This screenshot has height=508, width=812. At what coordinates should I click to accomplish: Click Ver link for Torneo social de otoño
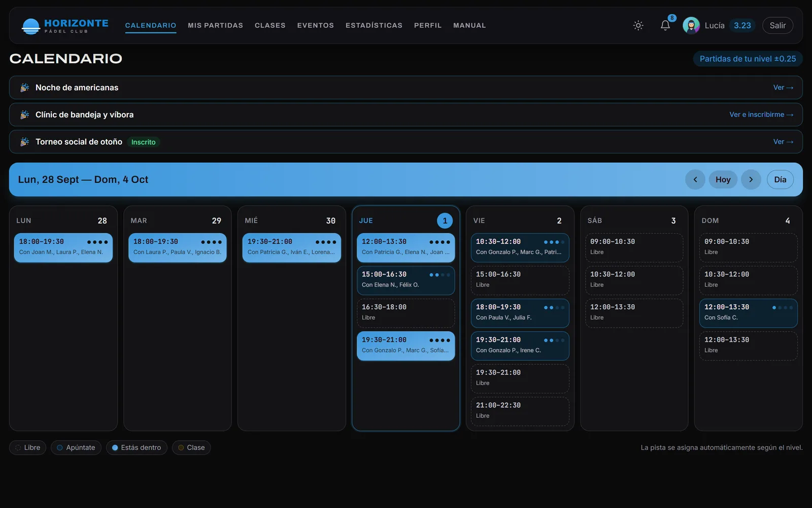point(783,142)
